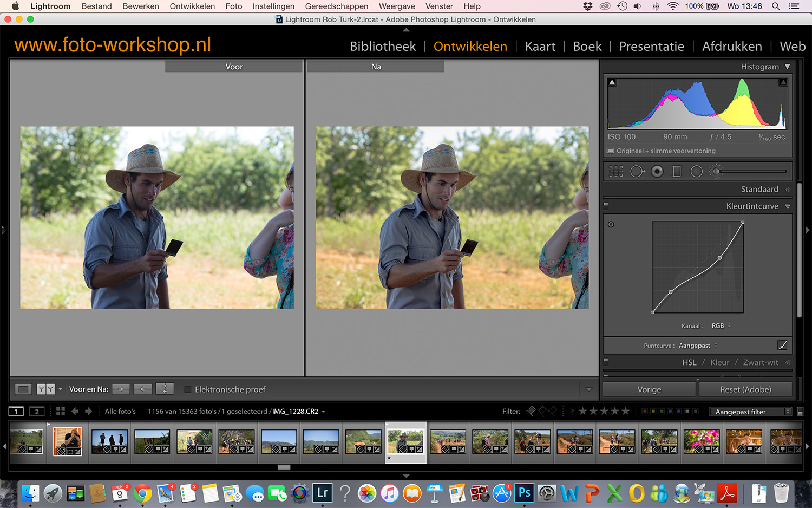
Task: Select the Red Eye Correction tool
Action: 657,172
